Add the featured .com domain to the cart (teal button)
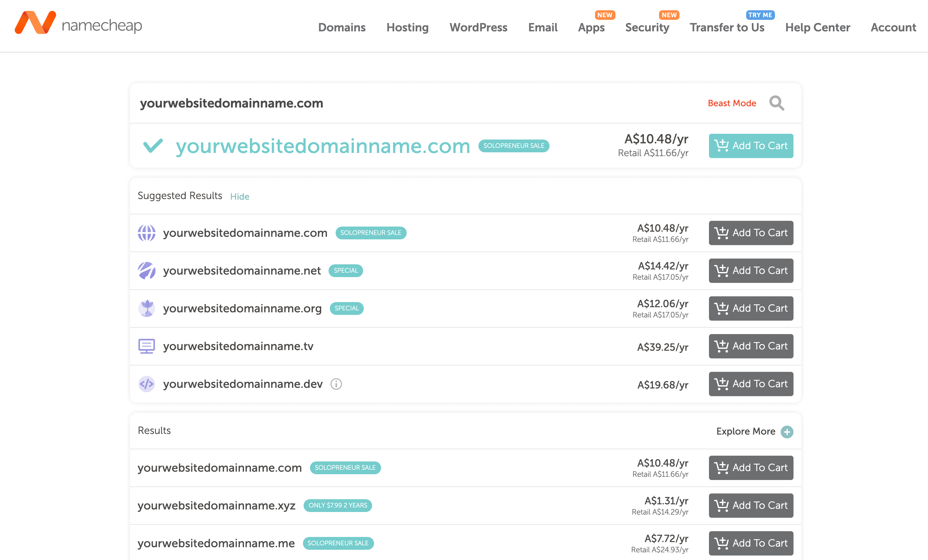Image resolution: width=928 pixels, height=560 pixels. (751, 146)
